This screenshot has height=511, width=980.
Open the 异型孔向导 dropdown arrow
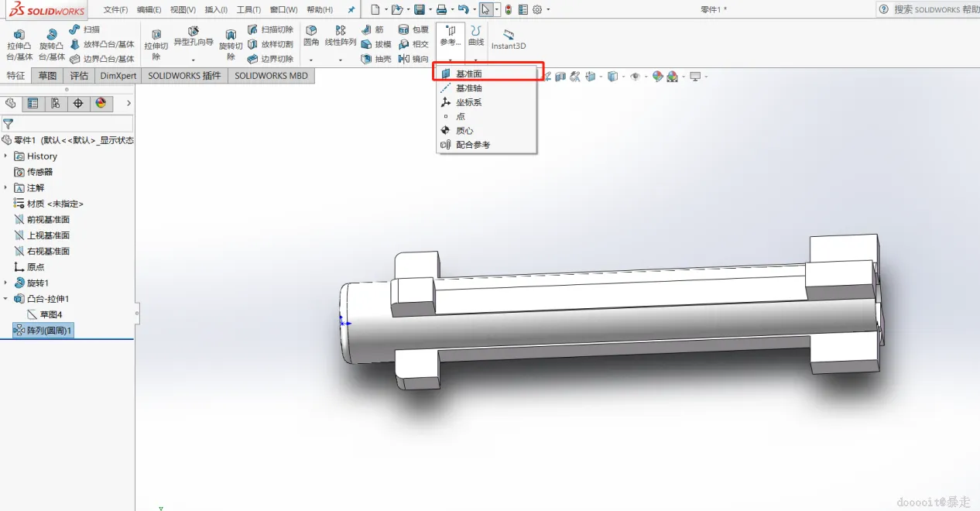pos(194,60)
